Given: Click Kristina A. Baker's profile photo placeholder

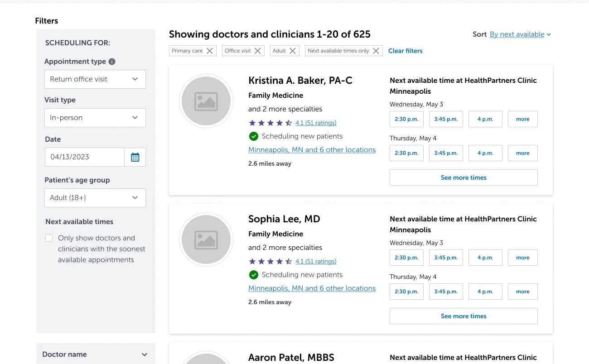Looking at the screenshot, I should click(x=206, y=101).
